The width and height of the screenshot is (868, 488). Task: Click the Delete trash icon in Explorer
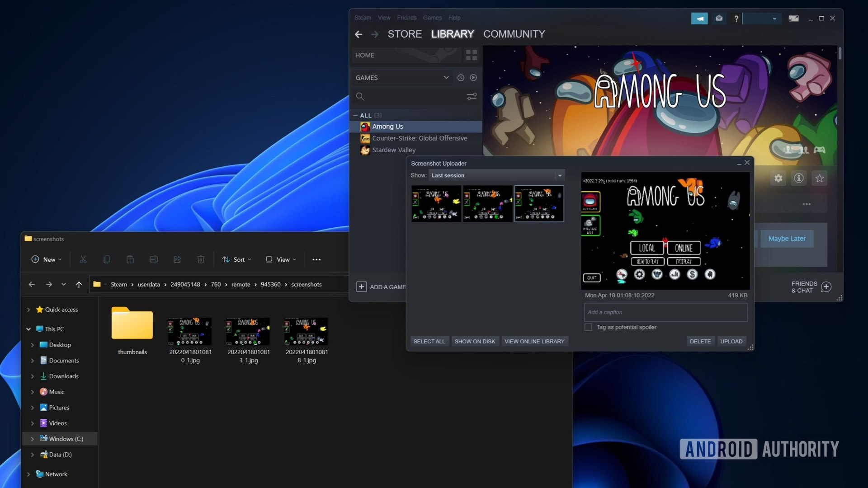[201, 259]
